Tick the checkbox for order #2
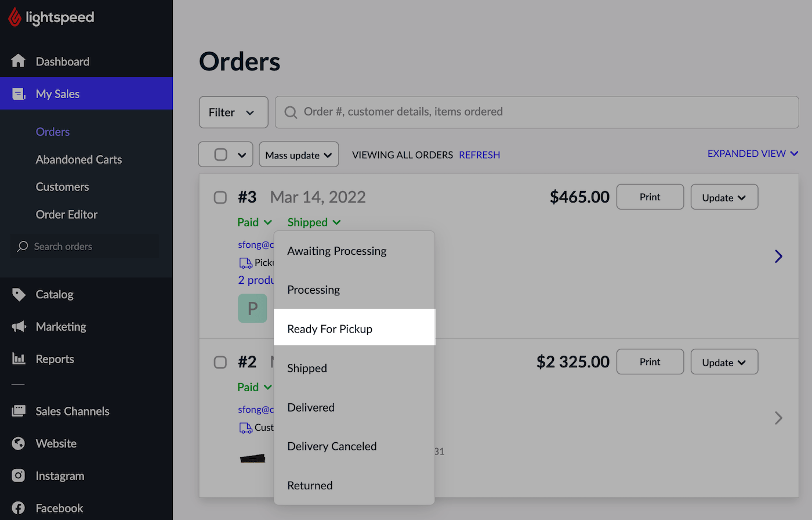The image size is (812, 520). 220,362
